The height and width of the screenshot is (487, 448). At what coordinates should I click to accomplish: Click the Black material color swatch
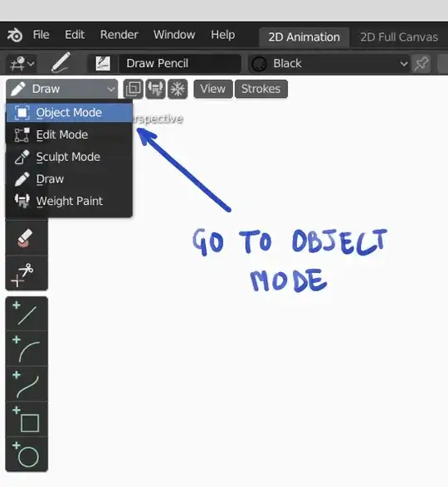coord(259,64)
